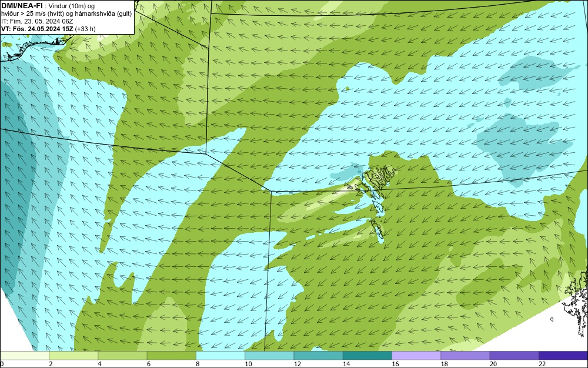Click the 2–4 m/s light green legend swatch
The height and width of the screenshot is (368, 588).
[73, 355]
